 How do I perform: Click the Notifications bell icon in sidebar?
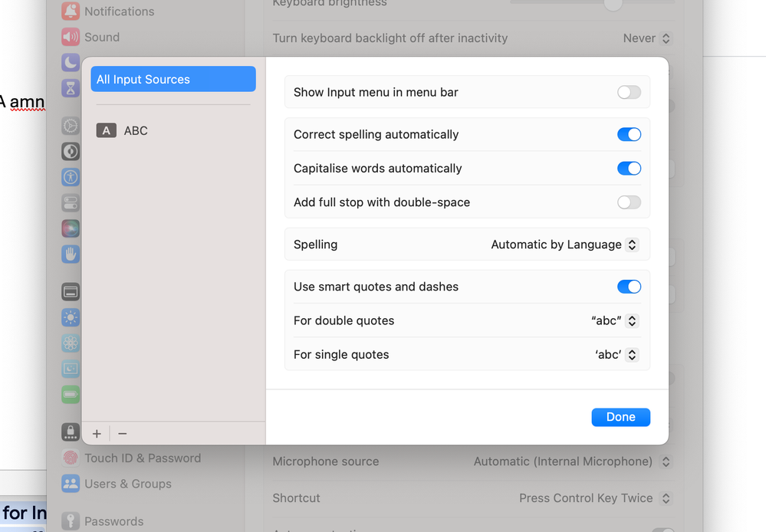71,11
